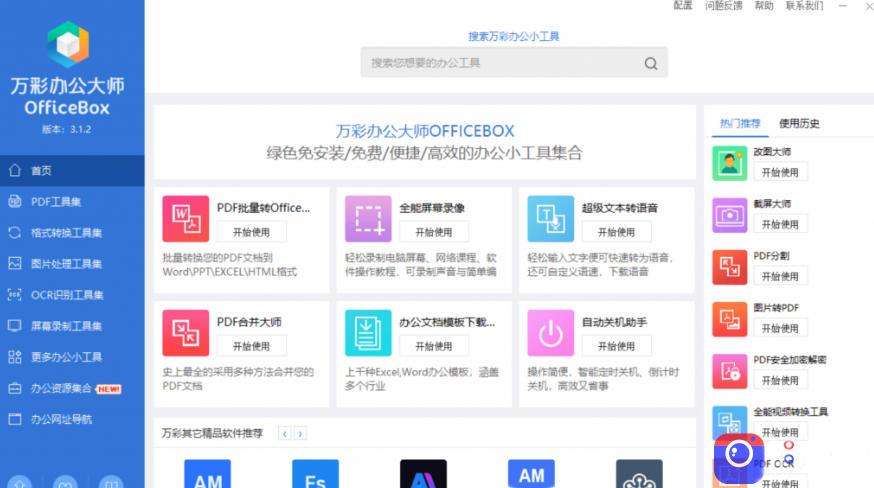Click the dark cloud-shaped software icon

(639, 474)
